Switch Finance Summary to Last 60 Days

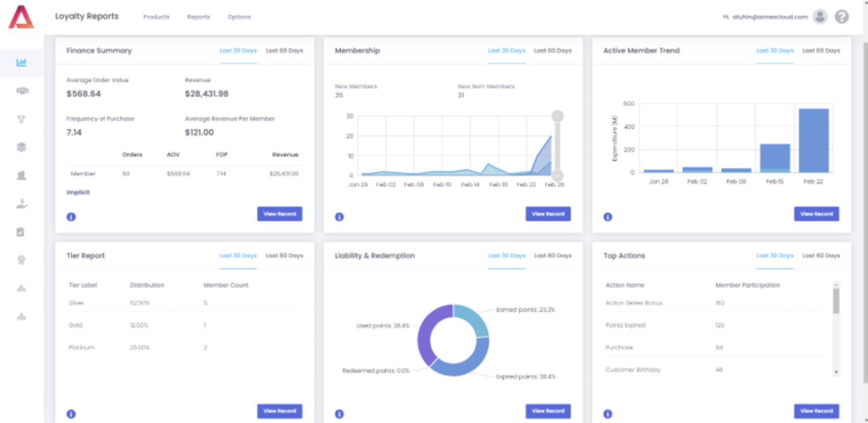[x=285, y=51]
